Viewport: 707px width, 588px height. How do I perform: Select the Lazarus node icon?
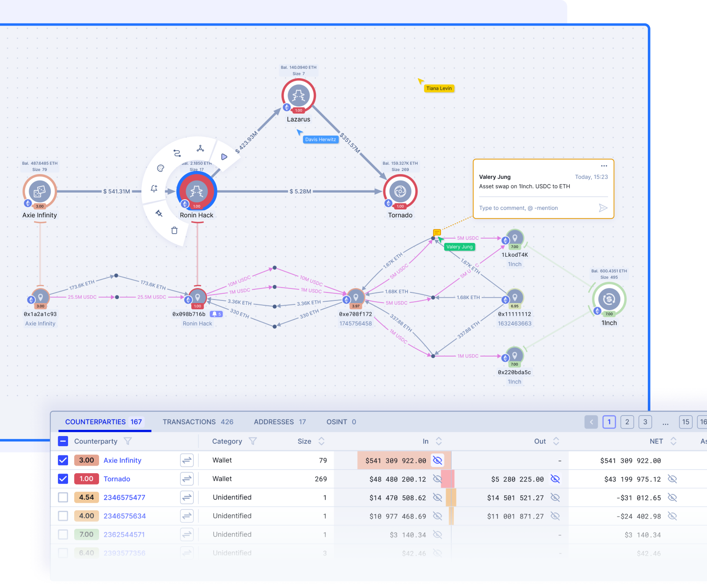point(299,95)
